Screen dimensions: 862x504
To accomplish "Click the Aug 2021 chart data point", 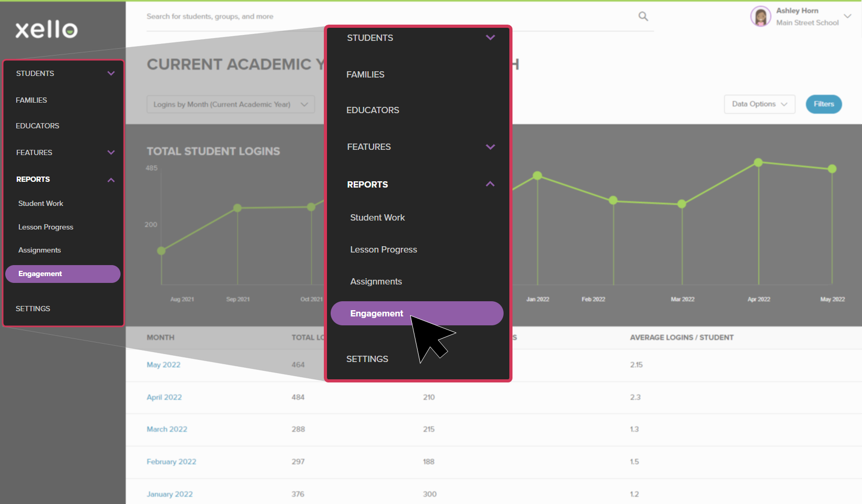I will coord(161,251).
